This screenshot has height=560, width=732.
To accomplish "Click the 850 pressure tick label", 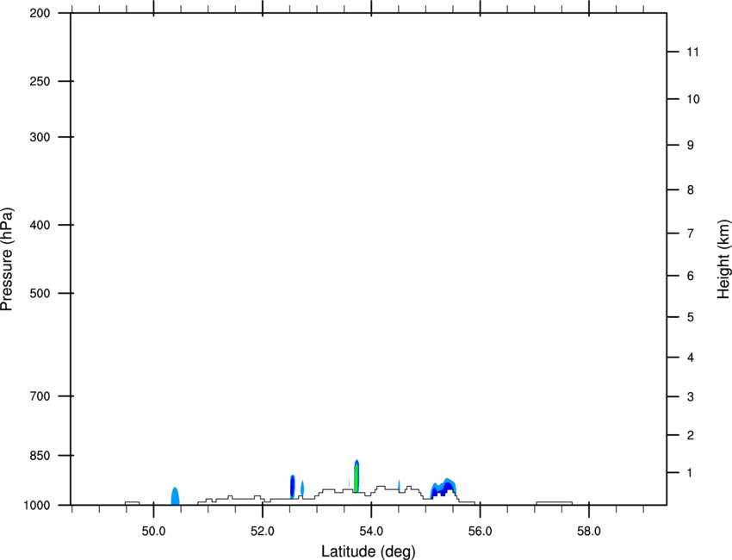I will point(40,456).
